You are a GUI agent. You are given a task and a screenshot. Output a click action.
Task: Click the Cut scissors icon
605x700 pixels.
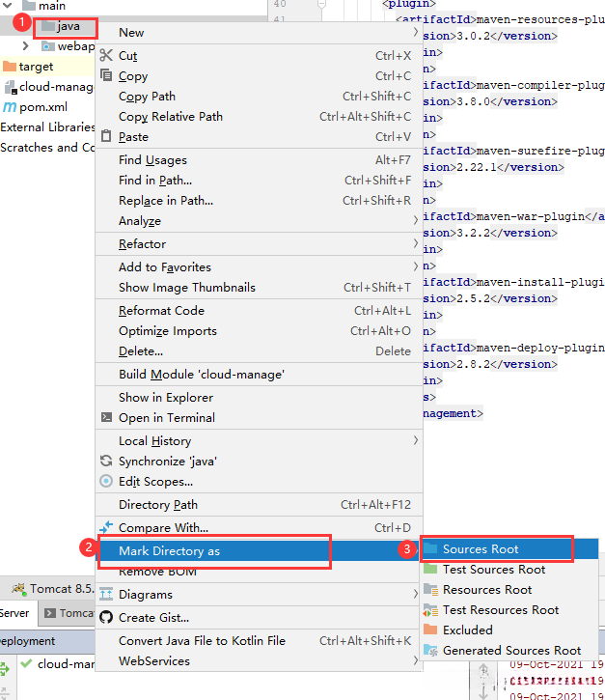pyautogui.click(x=106, y=55)
